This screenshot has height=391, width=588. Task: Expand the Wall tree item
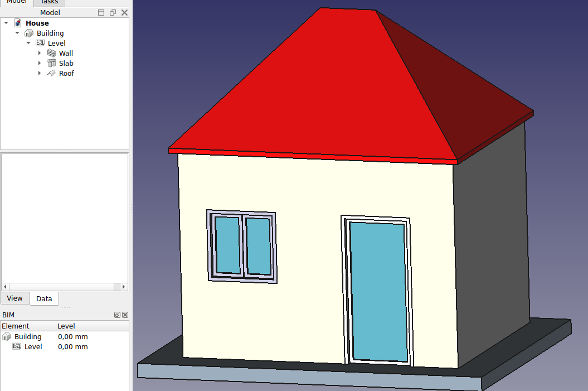(40, 53)
